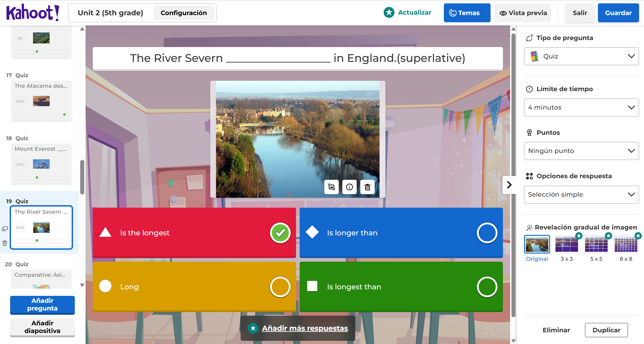
Task: Mark 'Is longer than' as correct answer
Action: coord(486,233)
